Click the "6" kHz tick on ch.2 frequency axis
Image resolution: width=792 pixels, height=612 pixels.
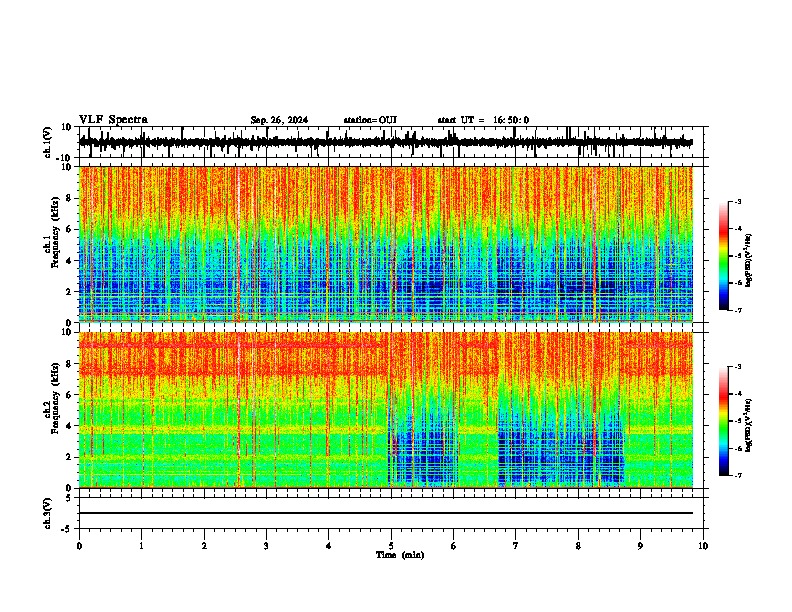click(69, 394)
